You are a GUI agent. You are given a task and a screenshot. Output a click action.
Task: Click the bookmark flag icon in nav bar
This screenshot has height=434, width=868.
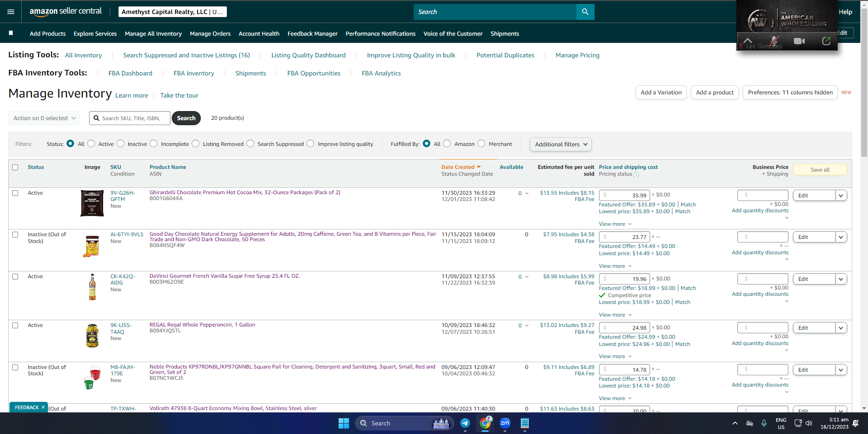11,33
